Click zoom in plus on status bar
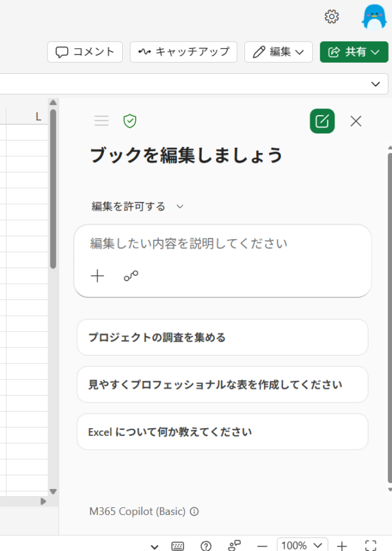392x551 pixels. click(342, 546)
